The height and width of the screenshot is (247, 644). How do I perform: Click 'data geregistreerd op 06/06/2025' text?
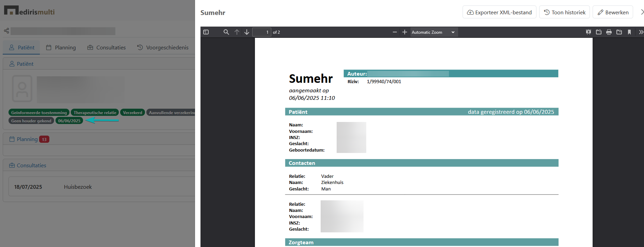511,112
